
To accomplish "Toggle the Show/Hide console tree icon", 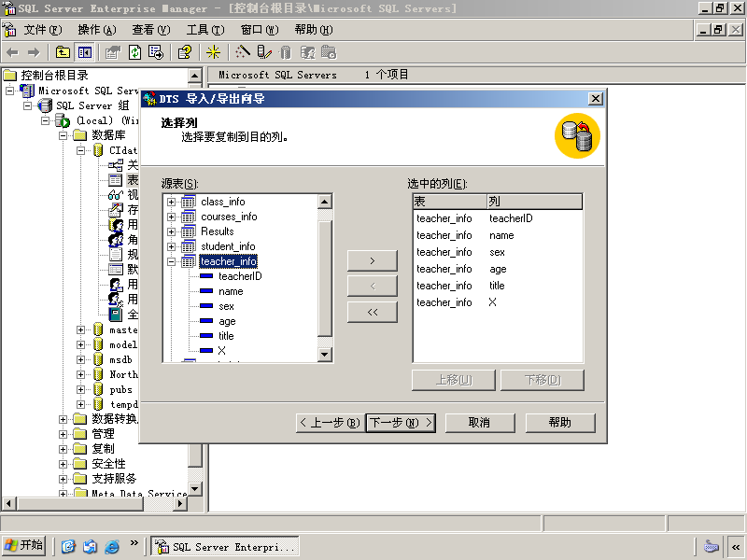I will click(x=85, y=52).
